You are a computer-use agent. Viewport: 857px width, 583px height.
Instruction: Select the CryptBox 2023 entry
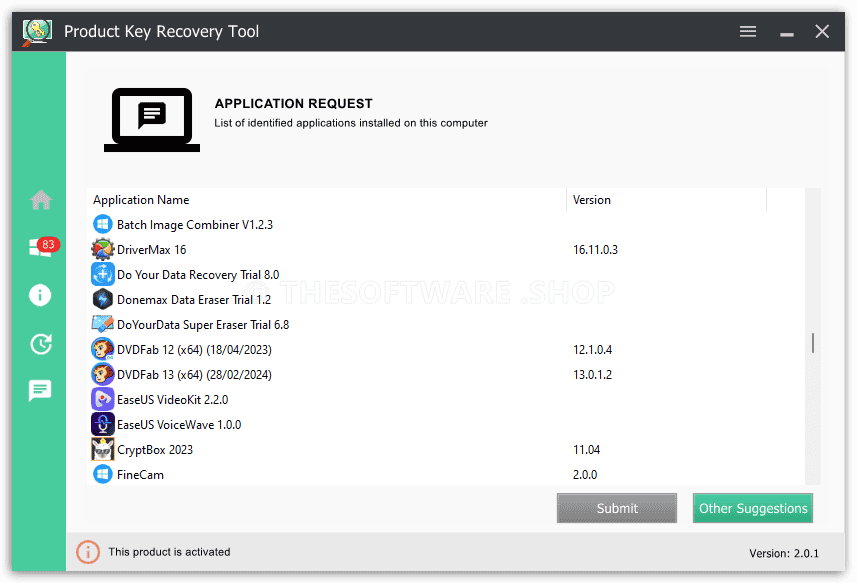click(155, 450)
